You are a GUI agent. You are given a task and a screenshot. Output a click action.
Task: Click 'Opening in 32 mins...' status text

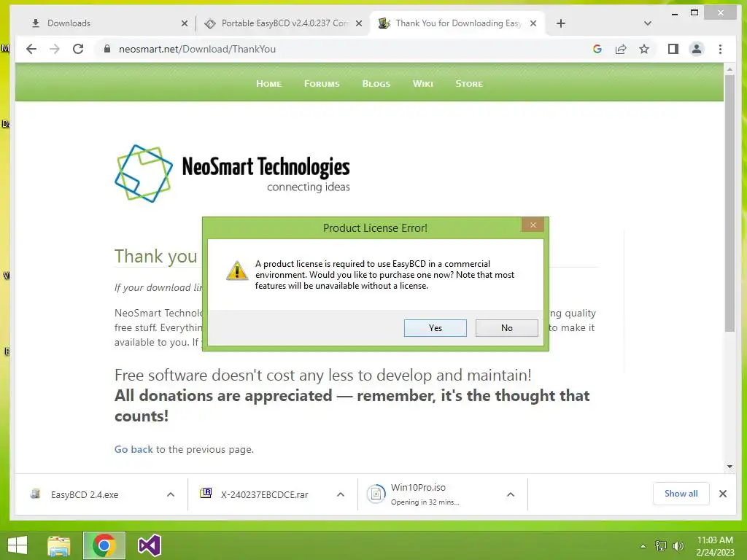(425, 502)
